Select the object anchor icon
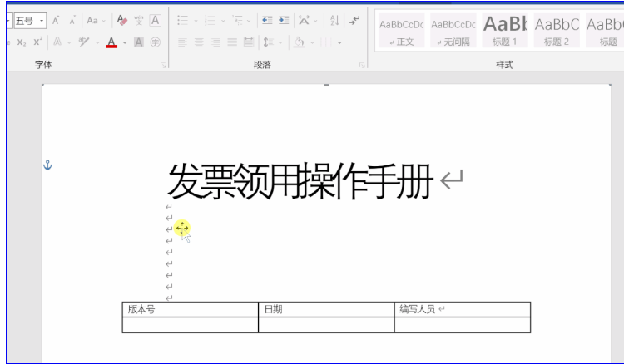Image resolution: width=624 pixels, height=364 pixels. pyautogui.click(x=47, y=165)
